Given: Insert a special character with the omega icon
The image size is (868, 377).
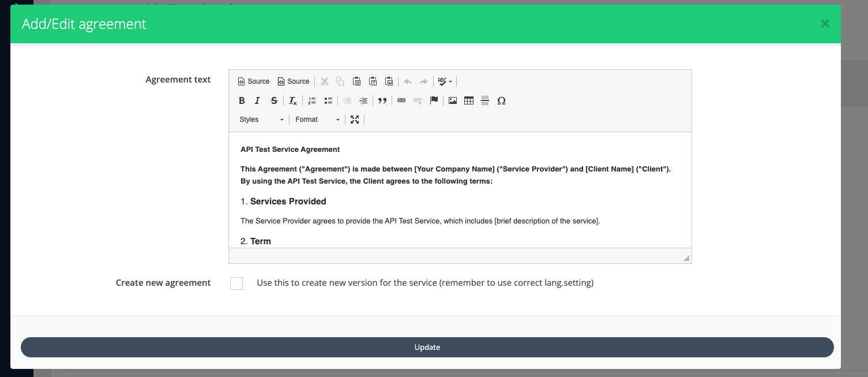Looking at the screenshot, I should coord(501,100).
